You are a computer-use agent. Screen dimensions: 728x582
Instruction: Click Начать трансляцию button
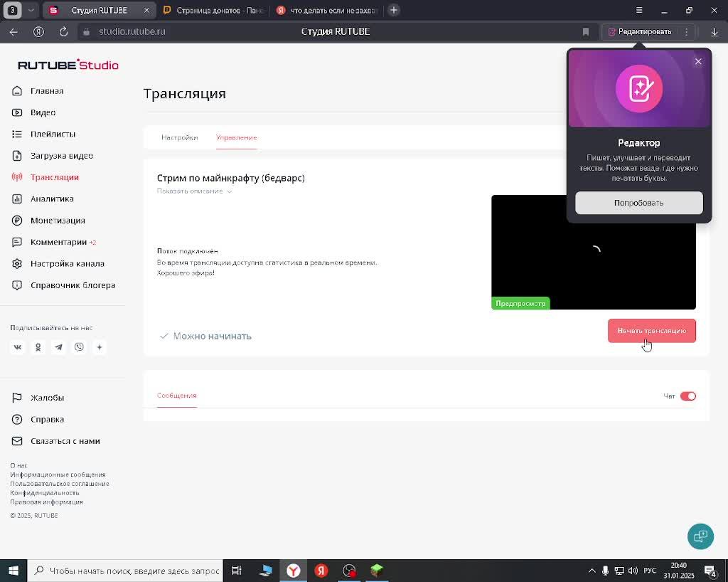(651, 331)
